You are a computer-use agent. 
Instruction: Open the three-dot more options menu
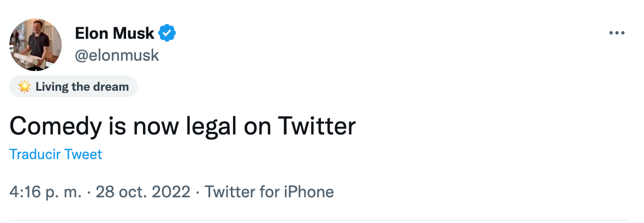[617, 33]
